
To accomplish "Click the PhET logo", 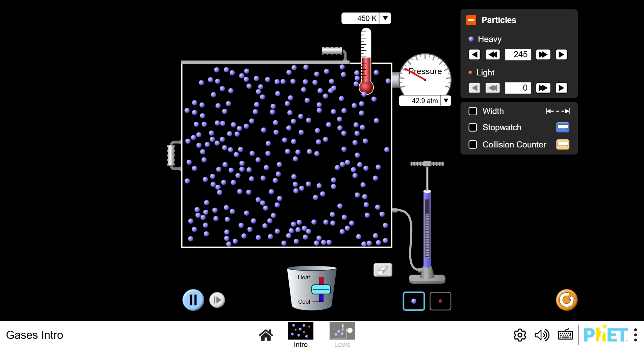I will click(606, 334).
